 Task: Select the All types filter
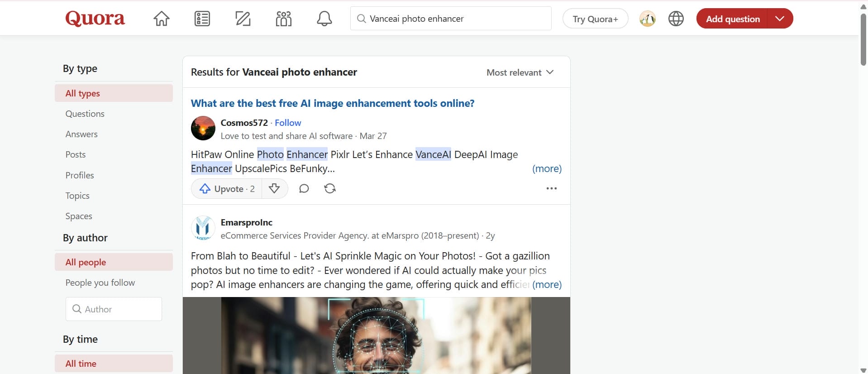click(114, 93)
